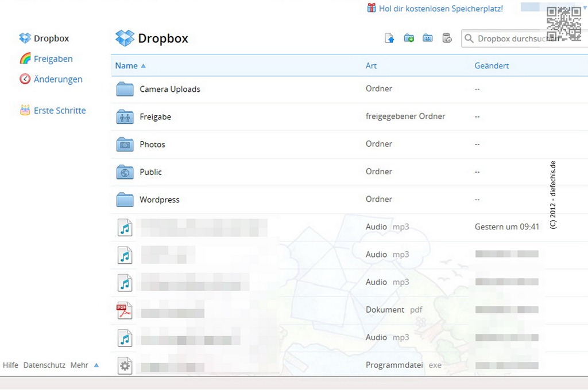The height and width of the screenshot is (390, 588).
Task: Click the Mehr expand triangle
Action: click(x=96, y=365)
